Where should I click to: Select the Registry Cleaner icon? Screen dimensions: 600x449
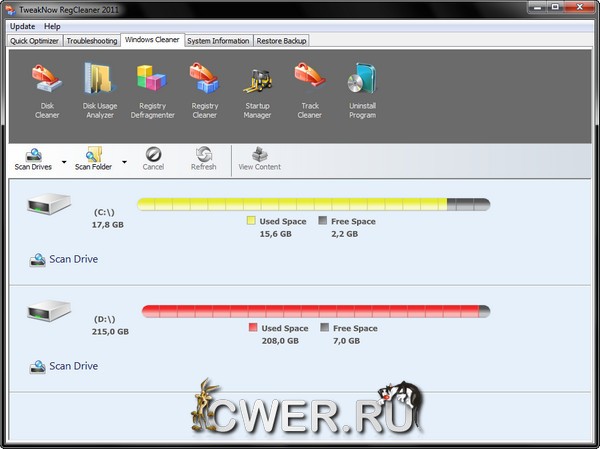[x=204, y=88]
